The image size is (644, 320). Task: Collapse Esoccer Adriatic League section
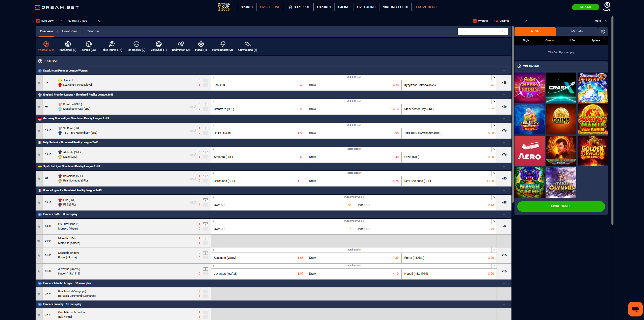tap(504, 283)
